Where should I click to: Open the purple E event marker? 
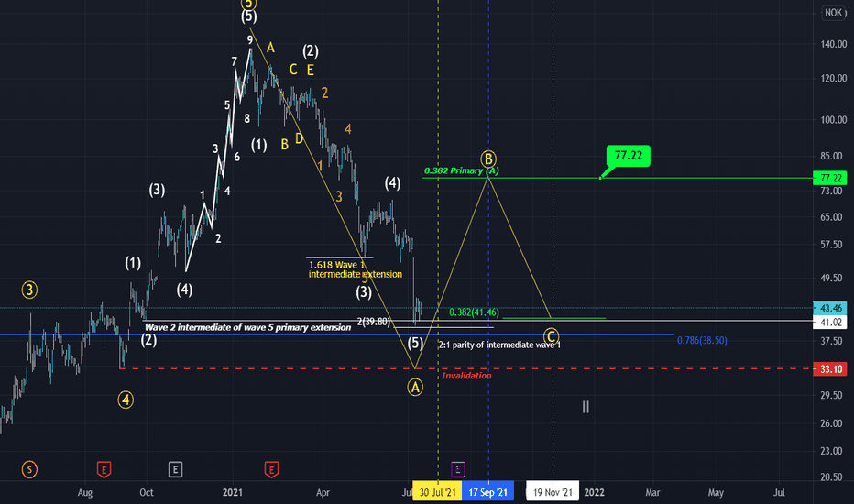click(x=458, y=469)
